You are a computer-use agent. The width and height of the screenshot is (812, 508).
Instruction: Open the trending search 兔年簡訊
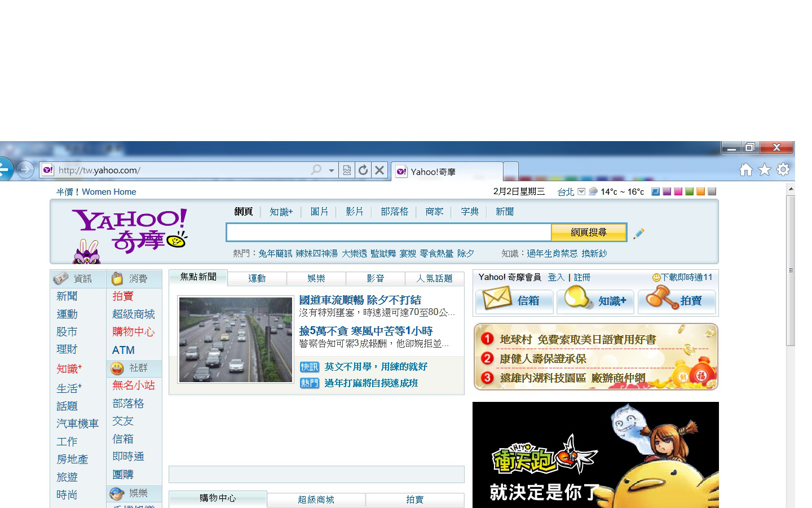click(x=275, y=253)
